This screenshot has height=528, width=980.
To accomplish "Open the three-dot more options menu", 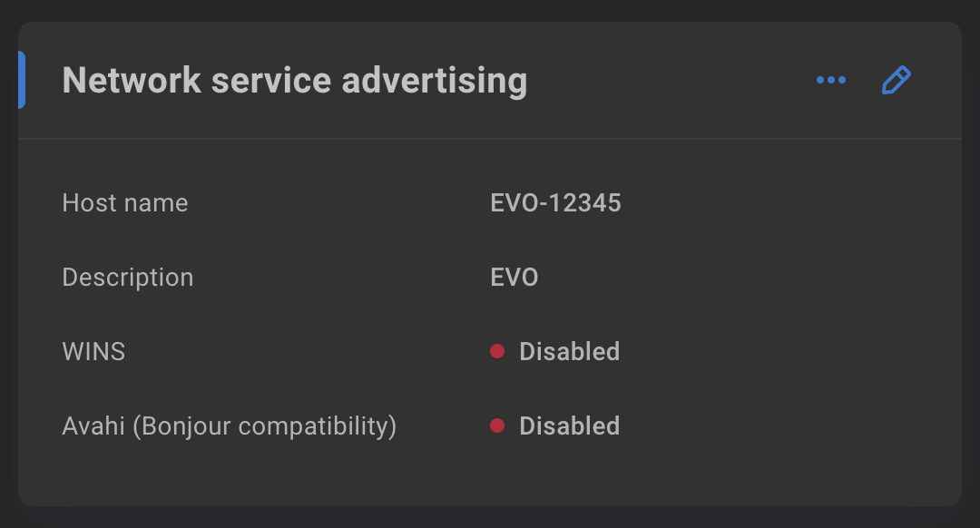I will tap(830, 80).
